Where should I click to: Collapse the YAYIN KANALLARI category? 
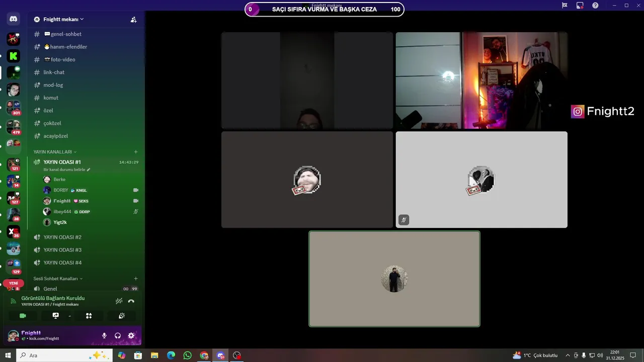pyautogui.click(x=55, y=152)
